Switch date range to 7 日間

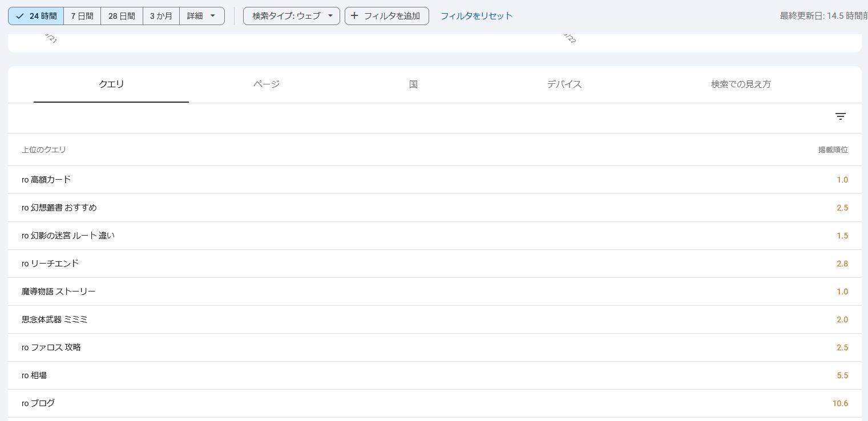point(82,16)
